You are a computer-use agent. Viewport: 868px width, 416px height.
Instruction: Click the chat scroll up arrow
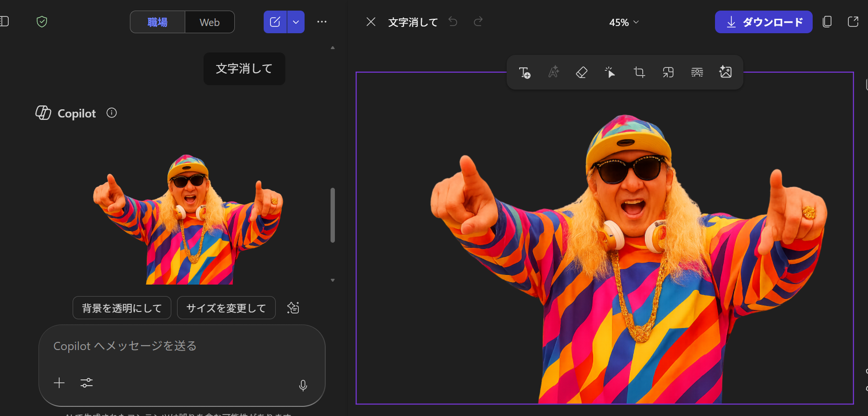point(332,48)
